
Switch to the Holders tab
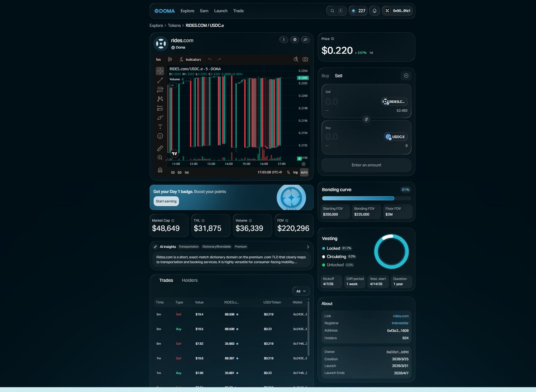point(190,280)
